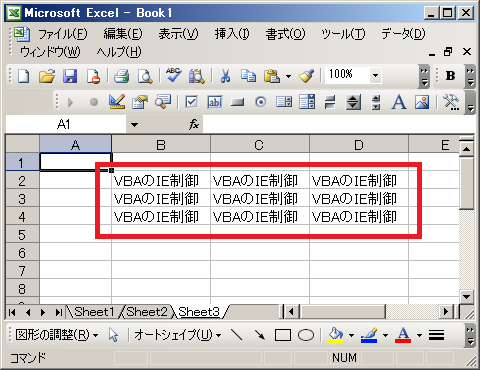This screenshot has width=480, height=370.
Task: Open オートシェイプ AutoShapes menu
Action: 177,335
